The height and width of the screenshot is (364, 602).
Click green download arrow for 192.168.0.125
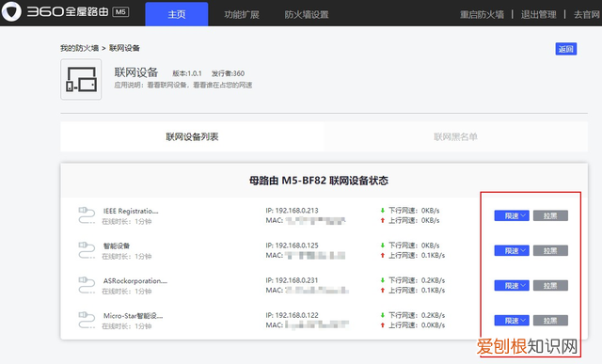(383, 245)
